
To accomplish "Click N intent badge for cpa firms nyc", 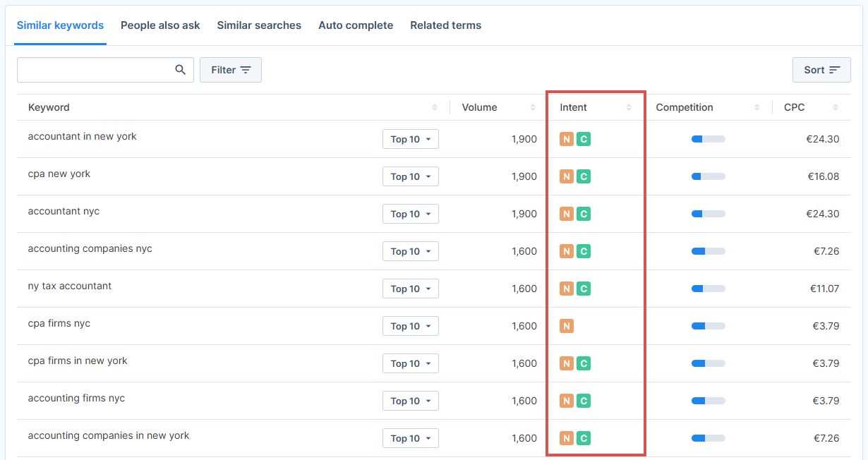I will pos(567,326).
